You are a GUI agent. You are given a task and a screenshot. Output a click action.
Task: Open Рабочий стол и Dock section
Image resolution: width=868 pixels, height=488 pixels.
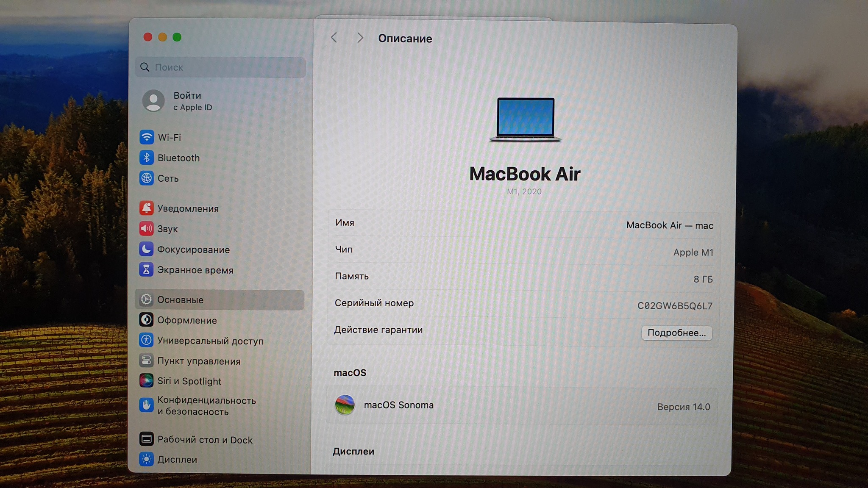(204, 440)
